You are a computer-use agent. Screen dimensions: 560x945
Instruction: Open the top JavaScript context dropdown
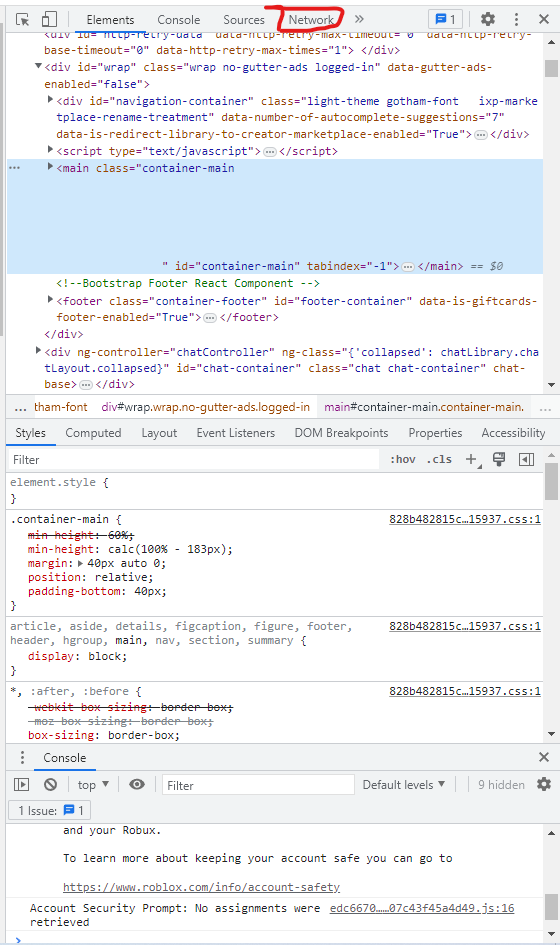click(93, 785)
